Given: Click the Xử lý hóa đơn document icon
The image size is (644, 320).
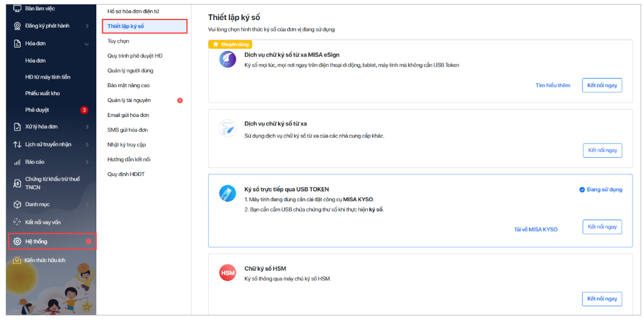Looking at the screenshot, I should pos(17,127).
